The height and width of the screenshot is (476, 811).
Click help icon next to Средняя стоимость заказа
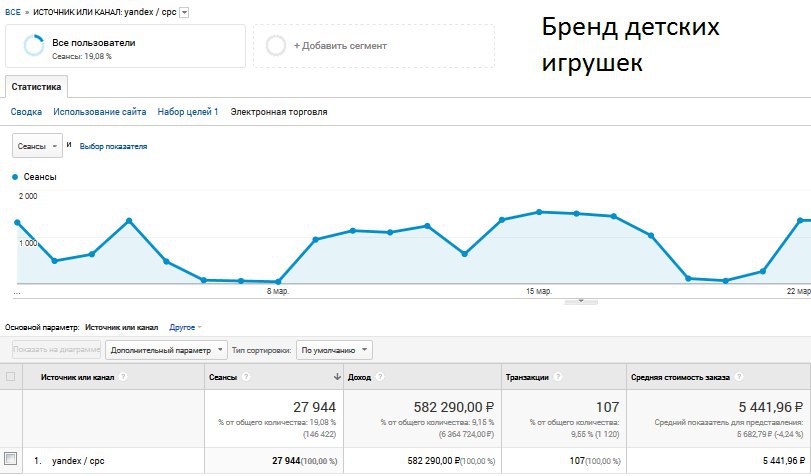click(x=739, y=377)
